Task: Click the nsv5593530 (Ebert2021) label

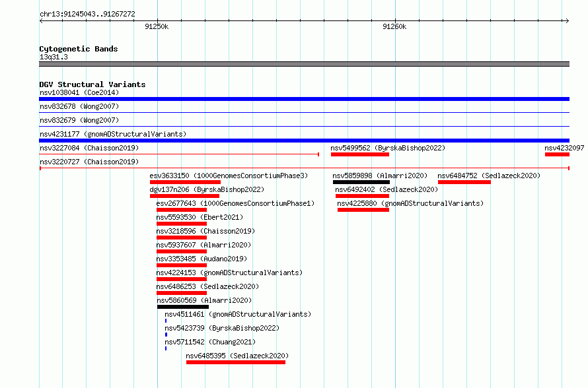Action: pyautogui.click(x=200, y=217)
